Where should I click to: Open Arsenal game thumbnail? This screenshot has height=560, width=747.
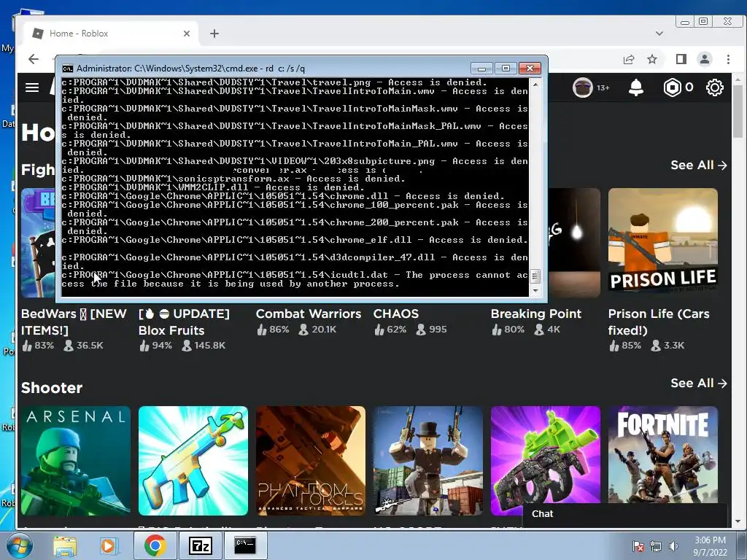pos(75,461)
